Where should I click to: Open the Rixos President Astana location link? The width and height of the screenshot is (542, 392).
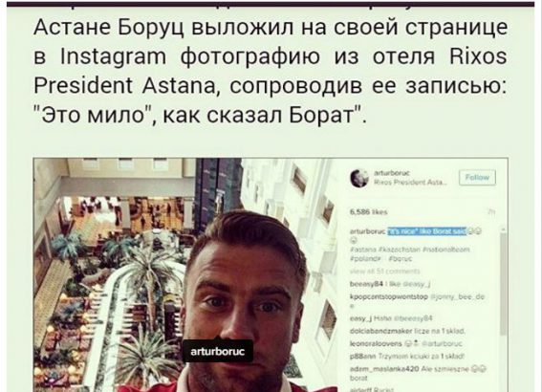[410, 183]
